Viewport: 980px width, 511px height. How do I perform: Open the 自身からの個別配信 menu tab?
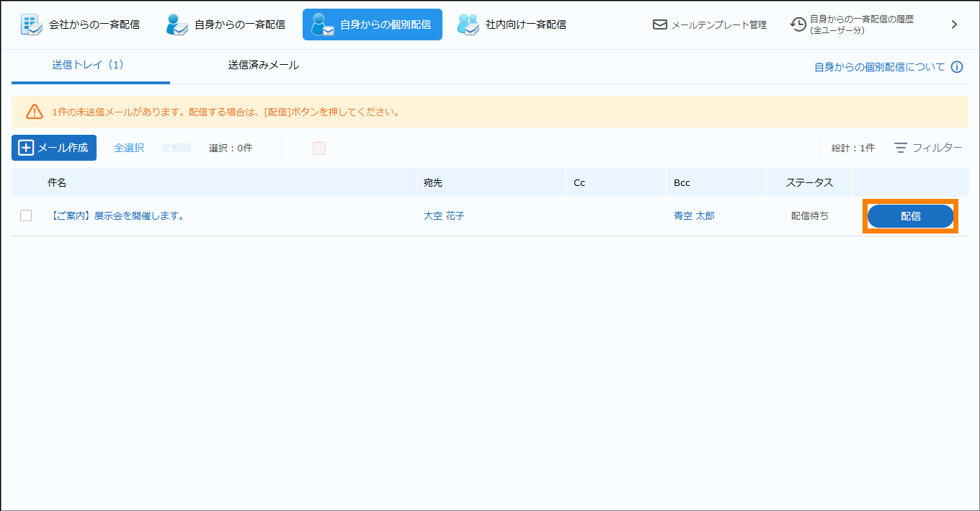click(373, 25)
